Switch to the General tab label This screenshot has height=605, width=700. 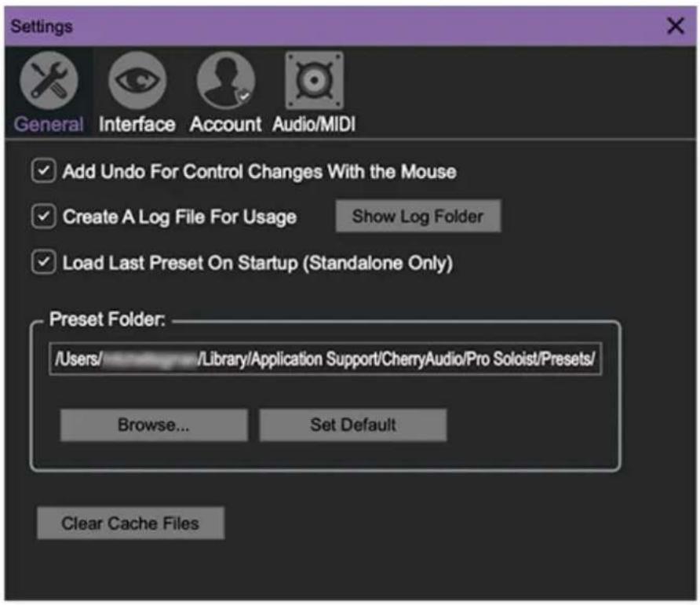click(49, 124)
